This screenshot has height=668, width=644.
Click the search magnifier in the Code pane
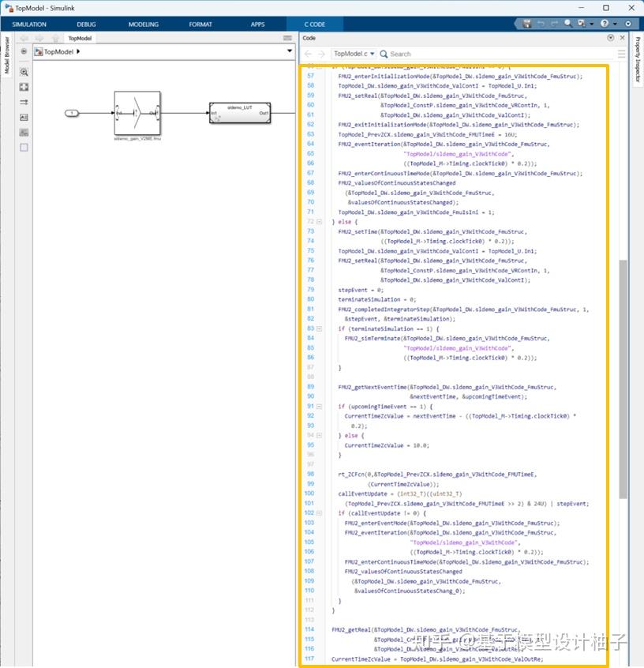click(384, 52)
